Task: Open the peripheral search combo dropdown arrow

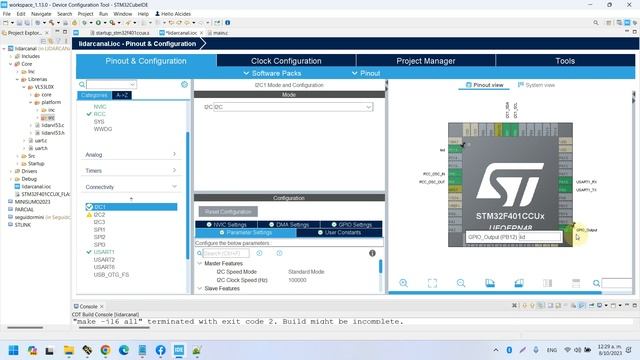Action: (132, 84)
